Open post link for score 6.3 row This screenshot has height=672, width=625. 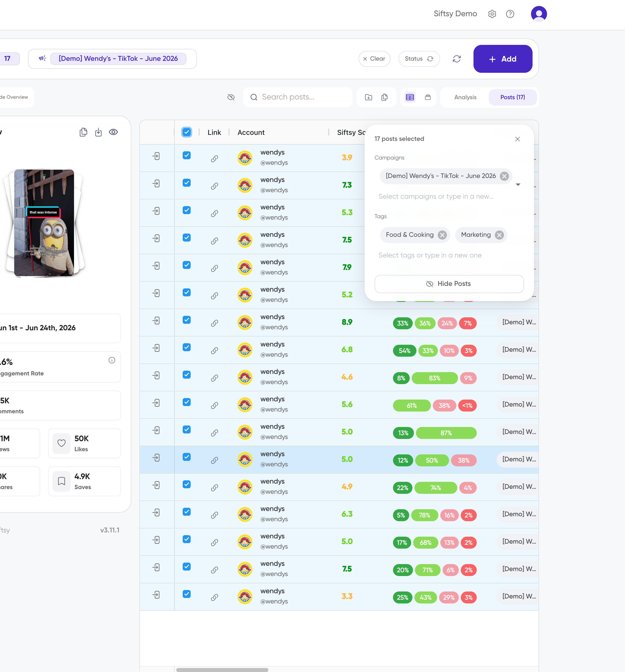coord(214,515)
